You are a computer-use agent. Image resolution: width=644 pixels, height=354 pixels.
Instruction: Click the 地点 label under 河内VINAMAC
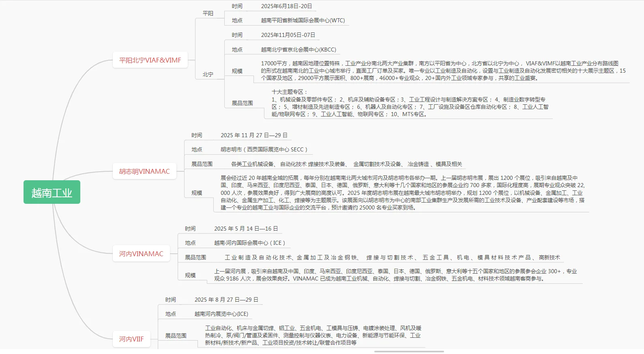point(190,243)
